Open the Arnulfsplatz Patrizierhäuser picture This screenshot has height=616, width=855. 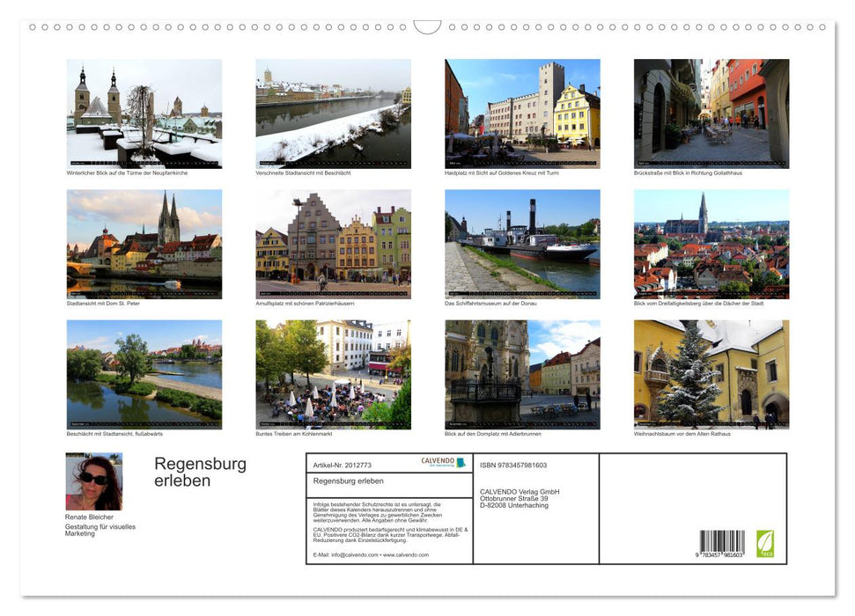point(333,244)
